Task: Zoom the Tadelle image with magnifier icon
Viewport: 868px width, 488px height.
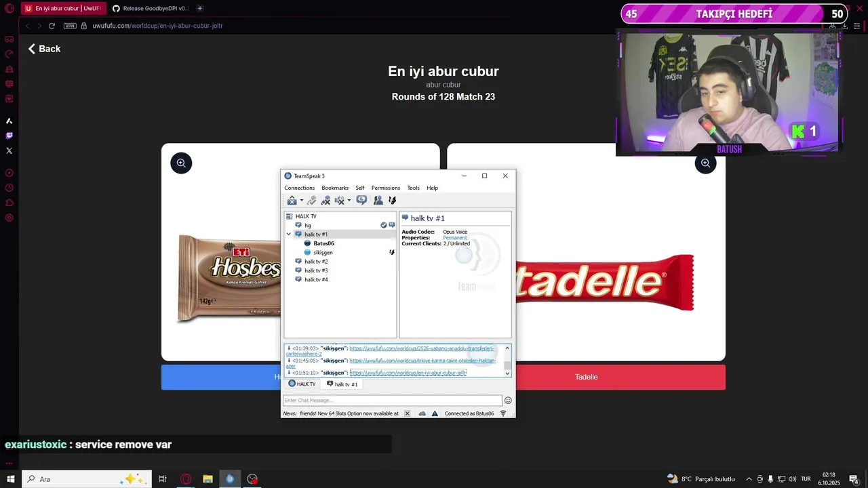Action: coord(705,163)
